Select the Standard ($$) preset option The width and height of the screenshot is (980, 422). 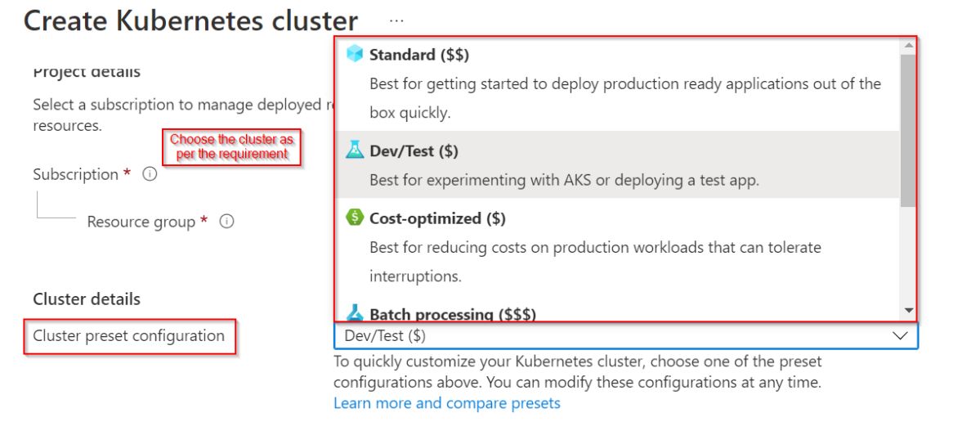pos(617,83)
